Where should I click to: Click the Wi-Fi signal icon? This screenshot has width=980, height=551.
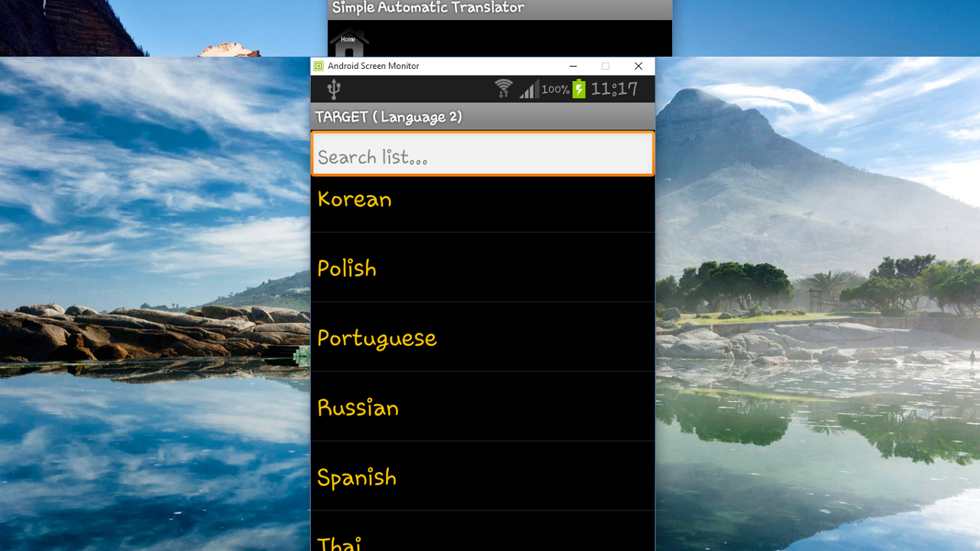pos(503,89)
